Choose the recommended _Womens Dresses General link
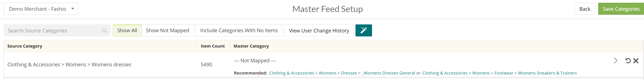 click(342, 73)
